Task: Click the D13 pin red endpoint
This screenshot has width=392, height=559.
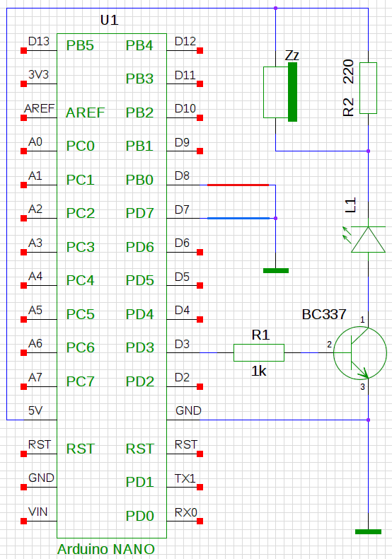Action: click(24, 51)
